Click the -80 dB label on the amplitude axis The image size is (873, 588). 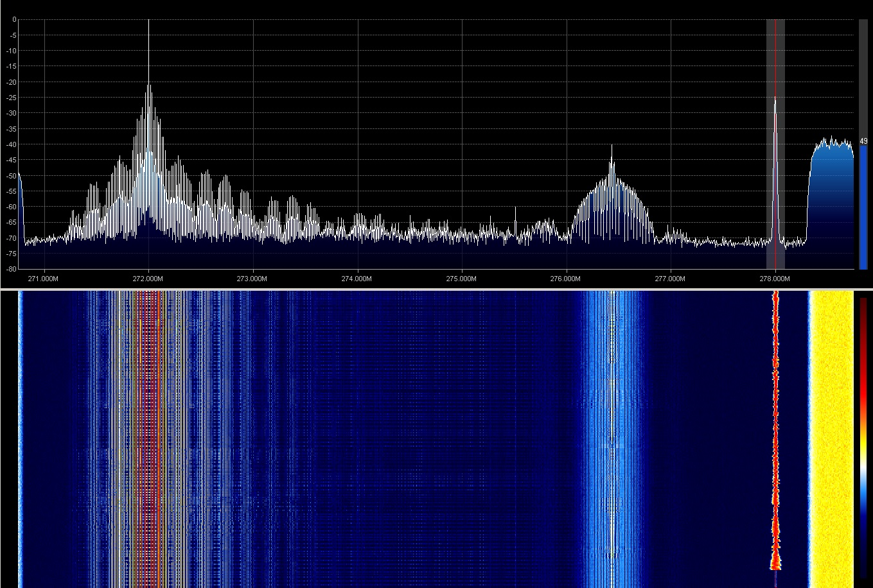pos(11,269)
